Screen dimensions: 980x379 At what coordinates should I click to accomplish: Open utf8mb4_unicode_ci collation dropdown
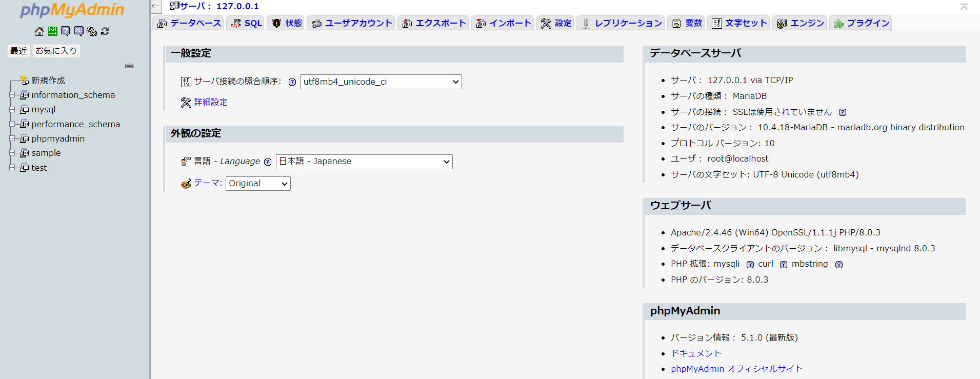point(381,82)
